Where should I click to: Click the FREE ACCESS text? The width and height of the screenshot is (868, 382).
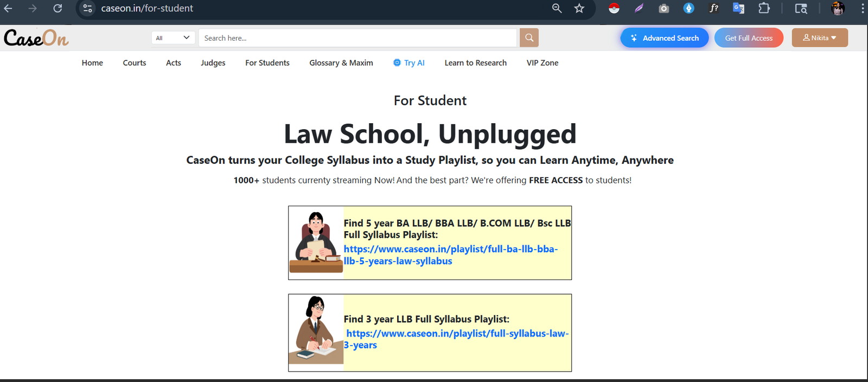point(556,180)
